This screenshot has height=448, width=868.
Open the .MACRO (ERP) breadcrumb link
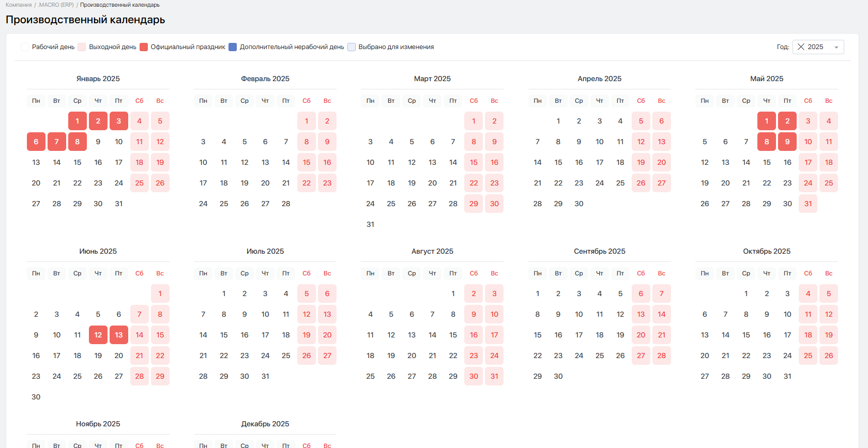coord(56,5)
